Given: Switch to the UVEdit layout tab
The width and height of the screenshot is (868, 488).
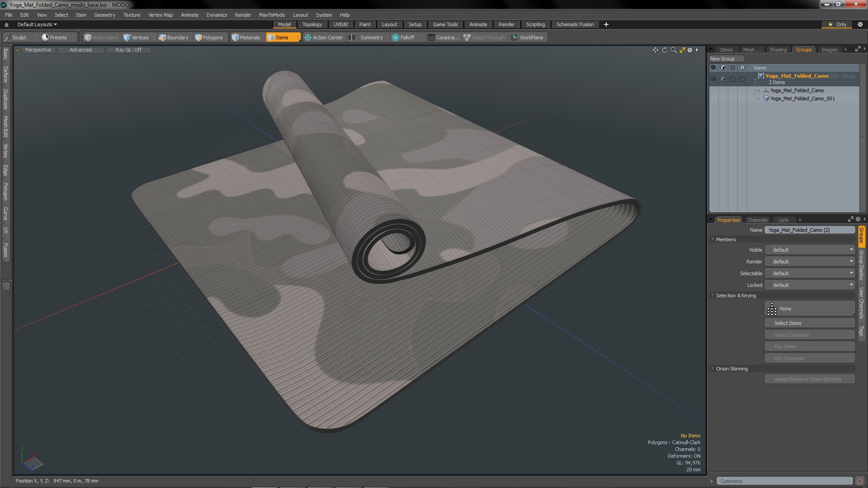Looking at the screenshot, I should coord(340,24).
